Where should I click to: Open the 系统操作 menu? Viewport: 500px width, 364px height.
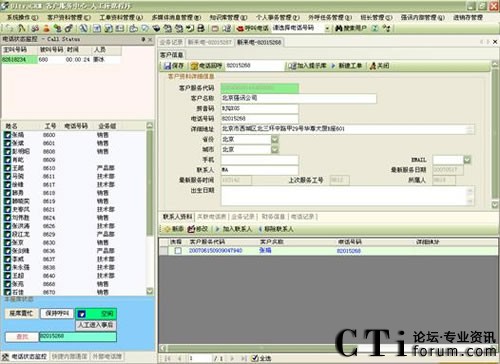[x=23, y=17]
